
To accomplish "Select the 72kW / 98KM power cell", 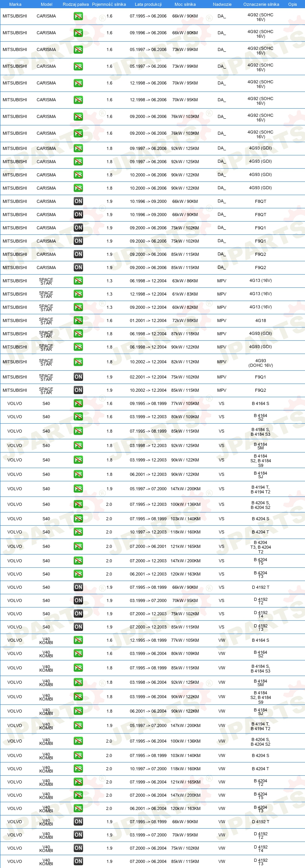I will [x=185, y=320].
